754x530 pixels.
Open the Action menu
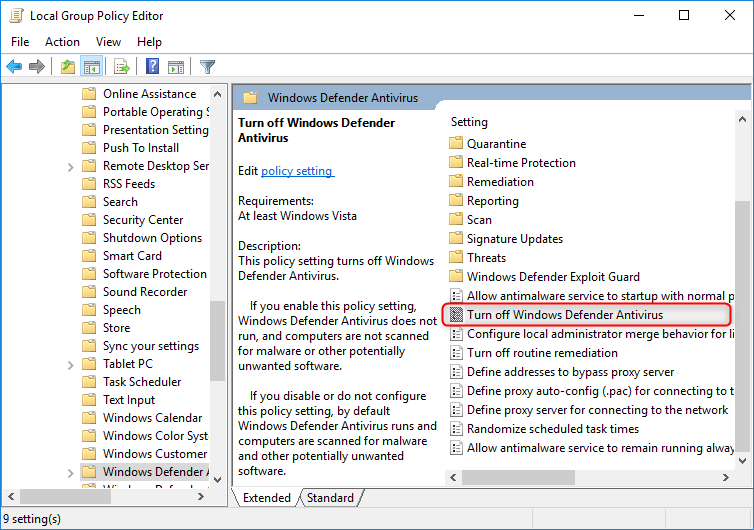pyautogui.click(x=62, y=42)
